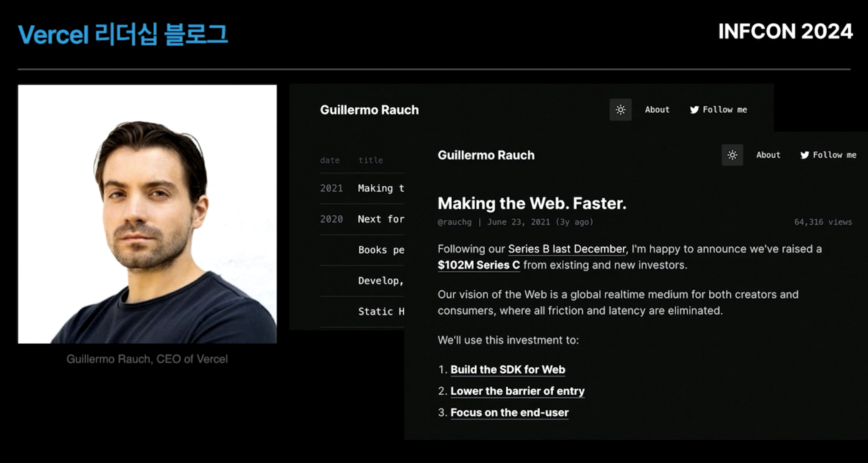
Task: Open About in front article window
Action: 768,155
